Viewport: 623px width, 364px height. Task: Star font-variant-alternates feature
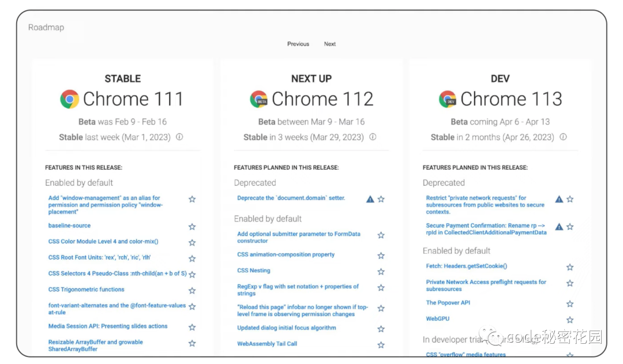click(192, 306)
